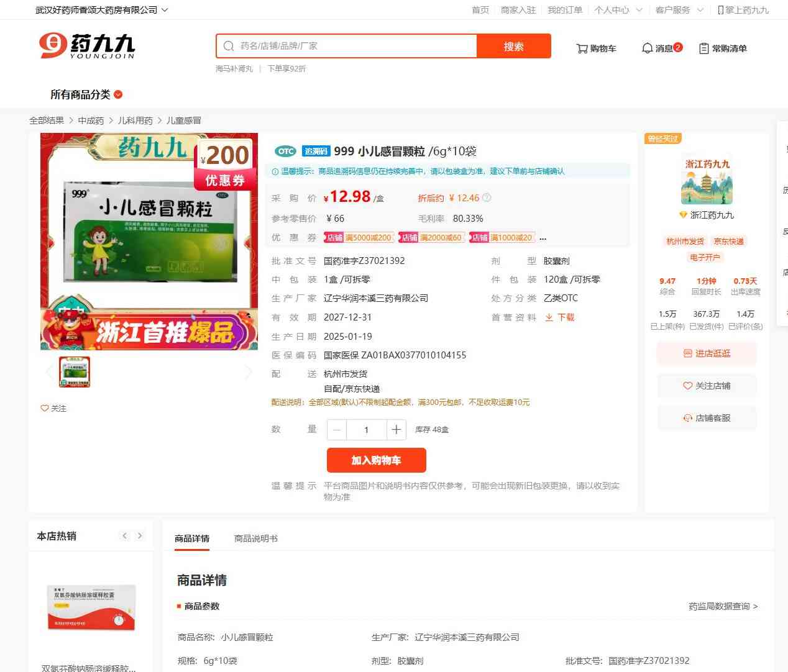This screenshot has width=788, height=672.
Task: Click the orange 搜索 button
Action: click(x=513, y=47)
